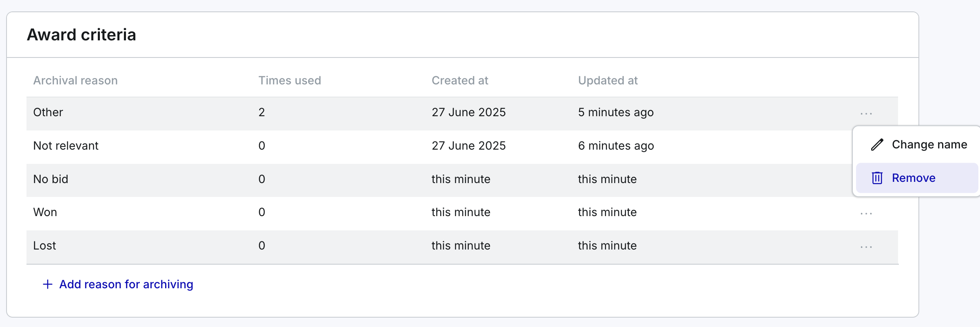Open the three-dot menu for Won row

pyautogui.click(x=866, y=214)
